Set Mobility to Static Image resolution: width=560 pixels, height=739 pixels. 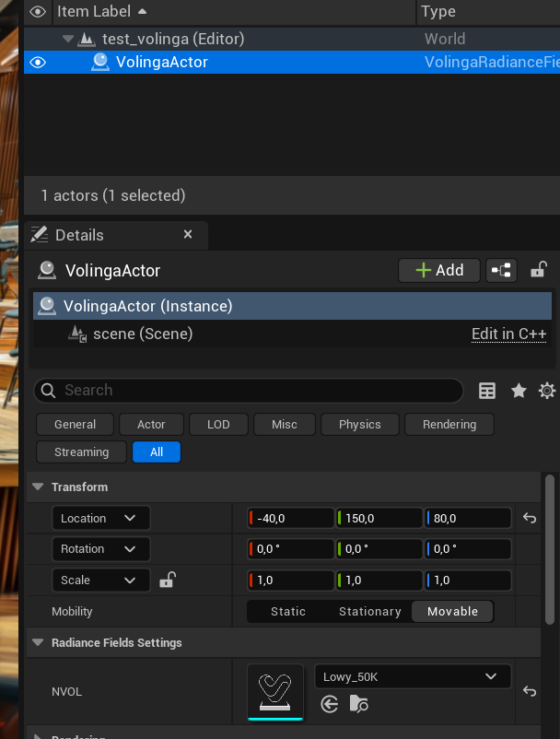coord(288,612)
